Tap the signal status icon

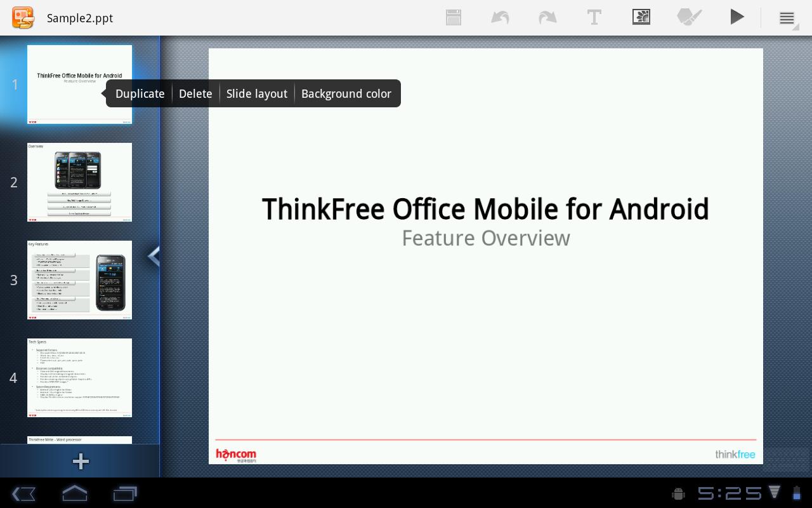[x=775, y=492]
